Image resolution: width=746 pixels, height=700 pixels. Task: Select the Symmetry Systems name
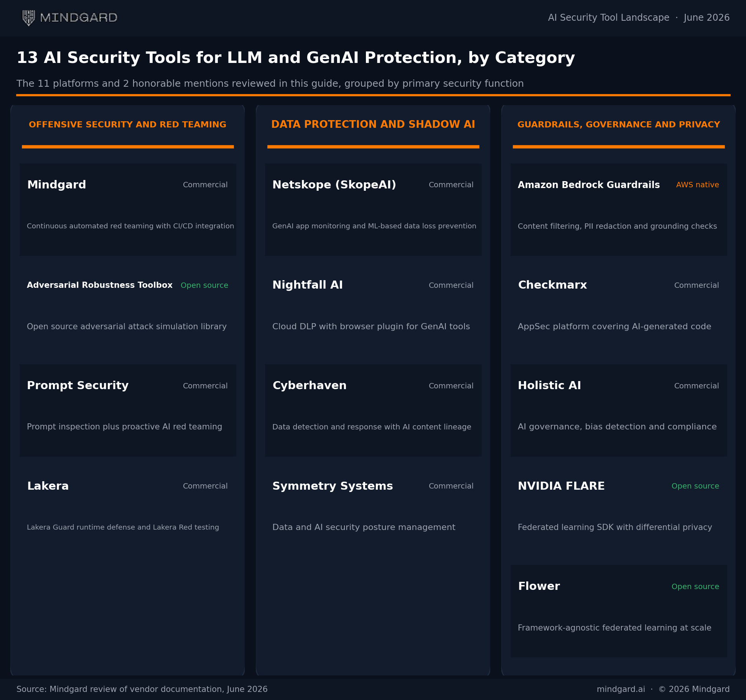click(x=333, y=486)
